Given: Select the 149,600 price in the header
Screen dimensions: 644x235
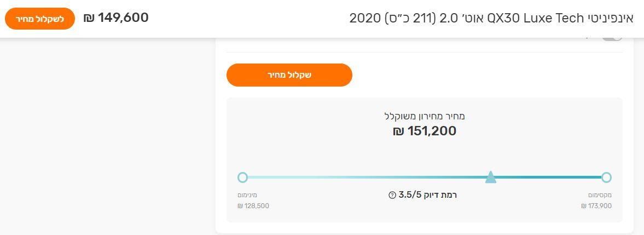Looking at the screenshot, I should (x=123, y=18).
